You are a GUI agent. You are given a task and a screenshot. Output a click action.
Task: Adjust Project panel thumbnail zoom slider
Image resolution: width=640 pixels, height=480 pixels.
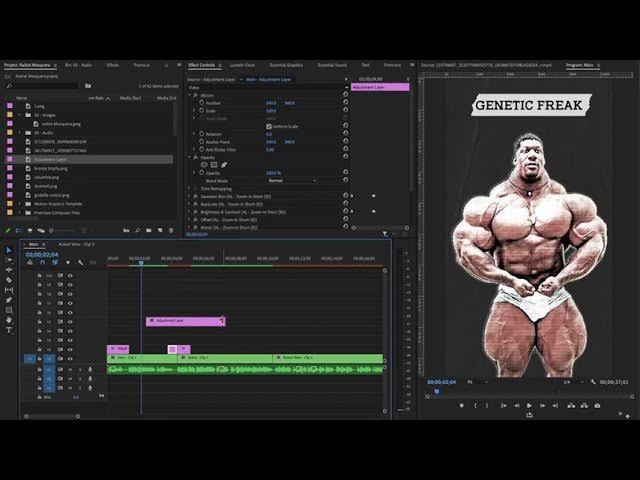(x=61, y=231)
